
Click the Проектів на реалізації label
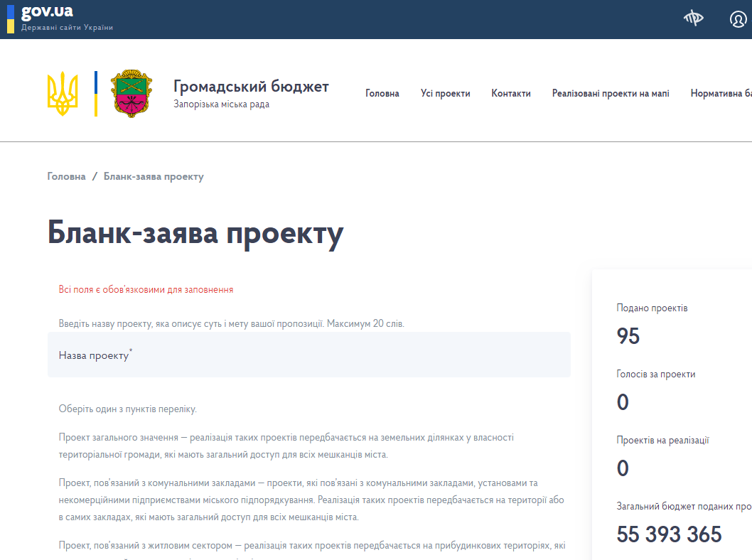(x=662, y=440)
